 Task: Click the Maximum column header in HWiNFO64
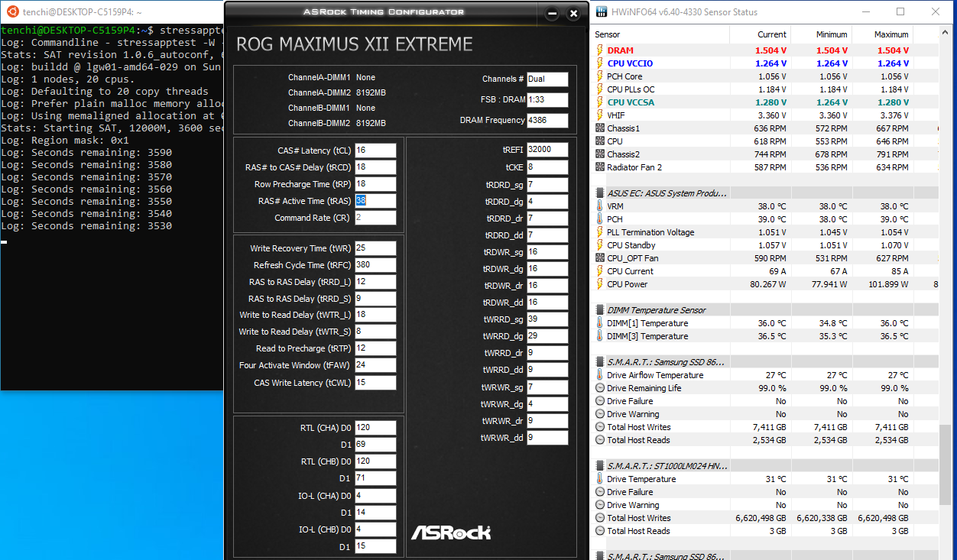(882, 34)
